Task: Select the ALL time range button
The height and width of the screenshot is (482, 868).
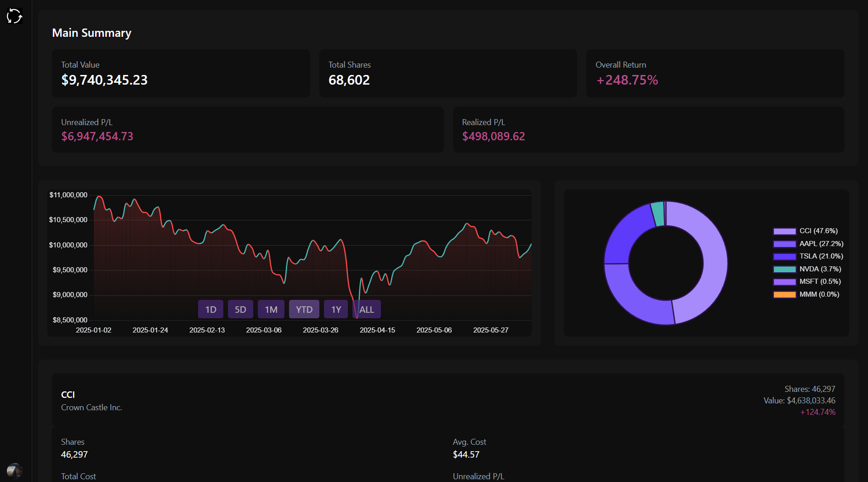Action: 366,309
